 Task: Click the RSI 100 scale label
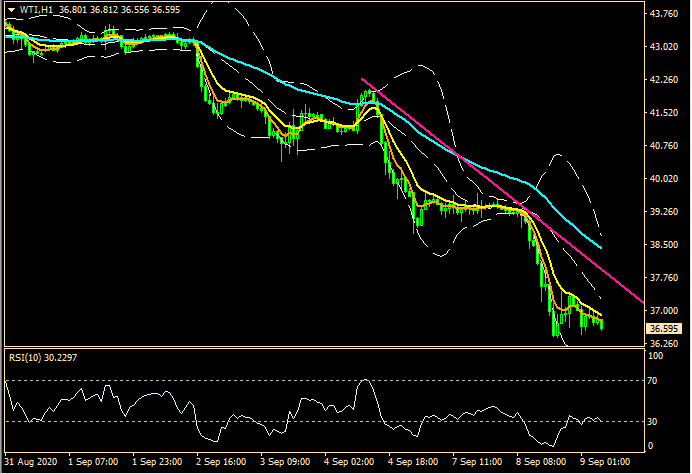(x=655, y=355)
